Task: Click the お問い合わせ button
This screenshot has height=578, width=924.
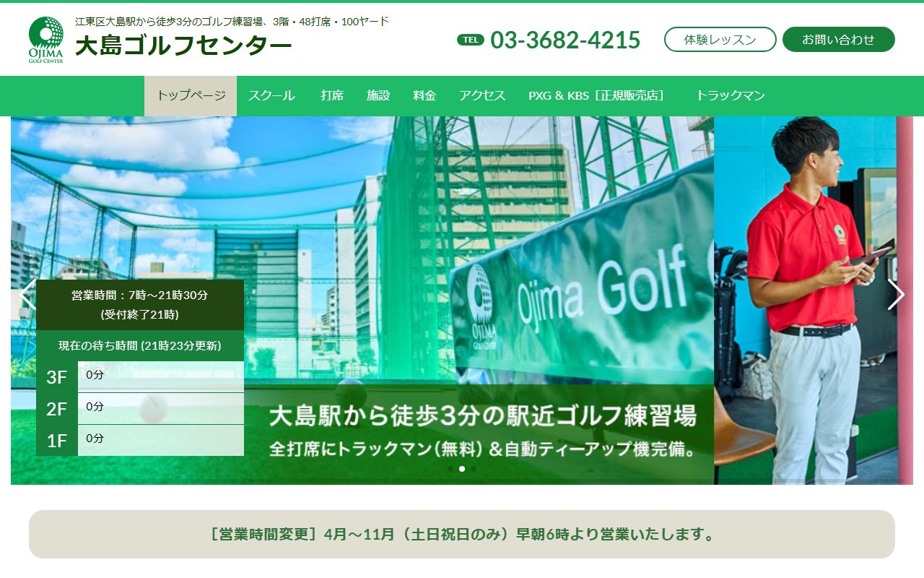Action: 839,40
